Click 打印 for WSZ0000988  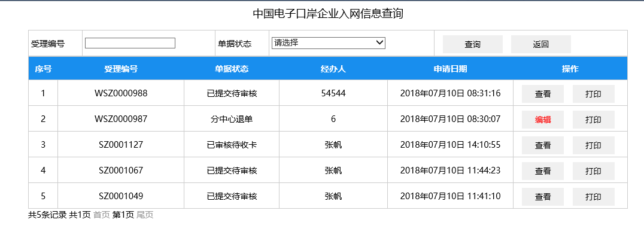click(594, 94)
